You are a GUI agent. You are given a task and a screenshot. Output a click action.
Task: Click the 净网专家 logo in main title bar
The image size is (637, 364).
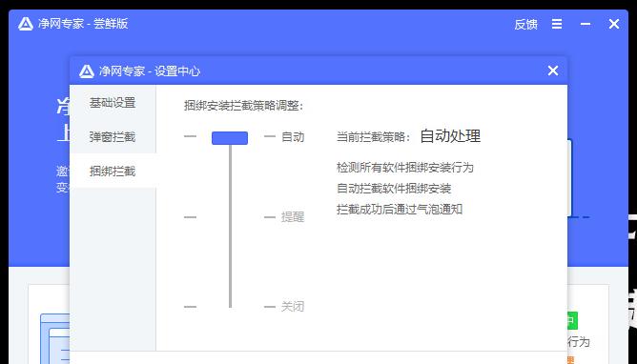[x=25, y=24]
